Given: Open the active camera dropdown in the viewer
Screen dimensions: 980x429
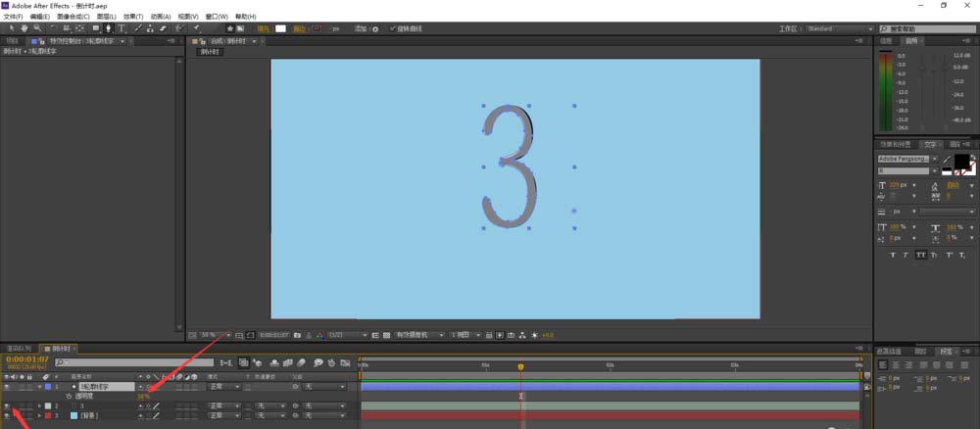Looking at the screenshot, I should (419, 335).
